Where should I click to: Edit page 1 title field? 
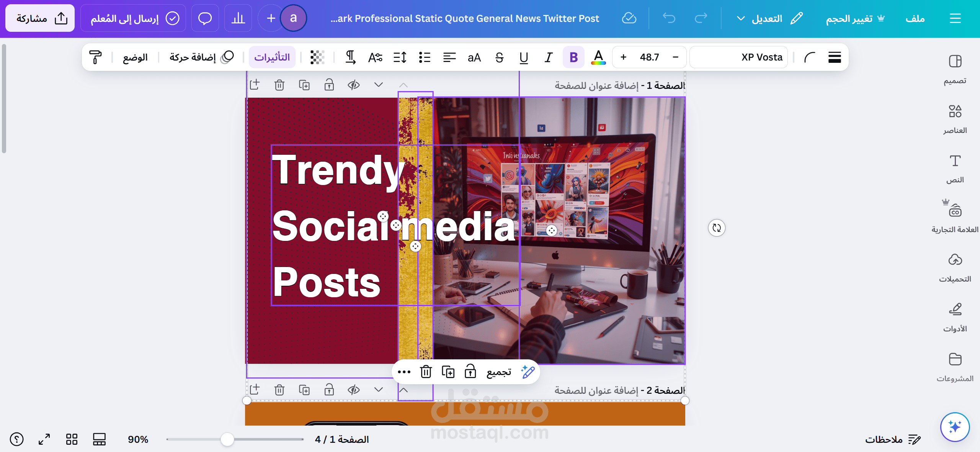[x=597, y=85]
